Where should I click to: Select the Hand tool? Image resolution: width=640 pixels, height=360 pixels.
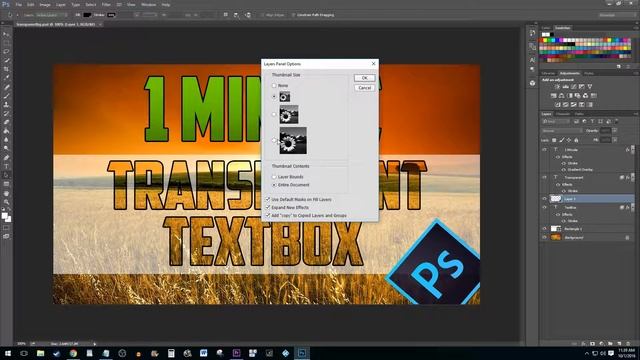[x=6, y=193]
